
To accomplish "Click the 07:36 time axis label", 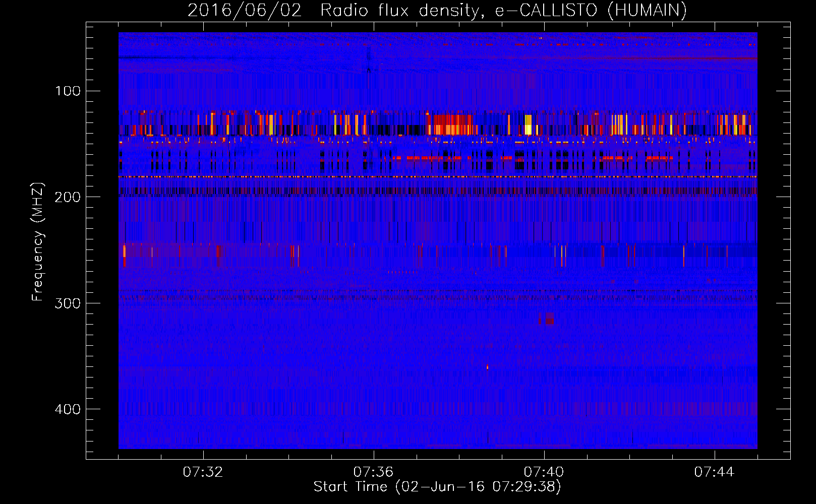I will 374,472.
